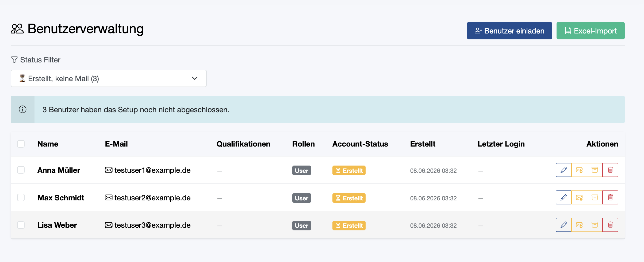Edit Lisa Weber with pencil icon
Viewport: 644px width, 262px height.
click(x=563, y=225)
